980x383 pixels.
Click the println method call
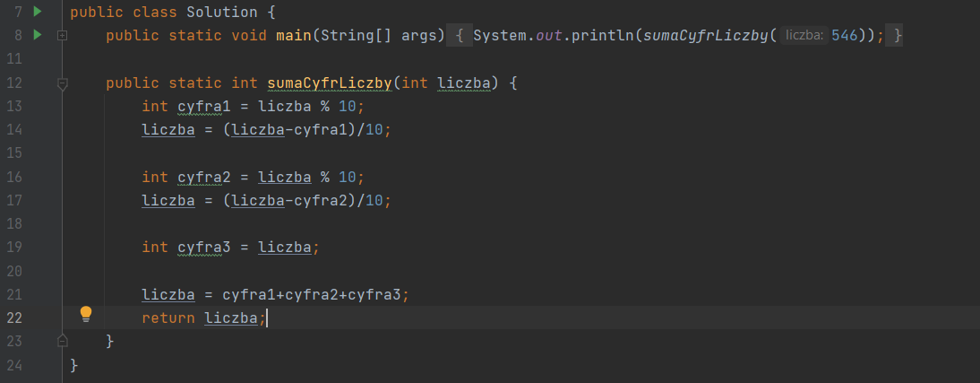click(x=608, y=36)
